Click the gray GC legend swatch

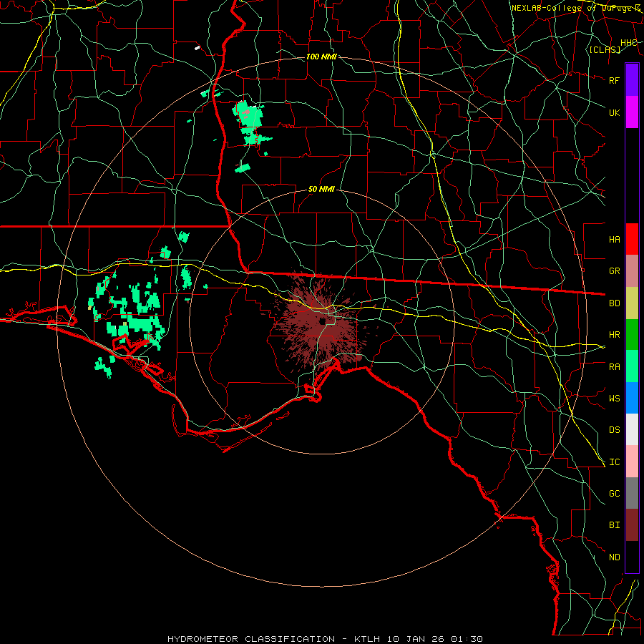(x=632, y=493)
